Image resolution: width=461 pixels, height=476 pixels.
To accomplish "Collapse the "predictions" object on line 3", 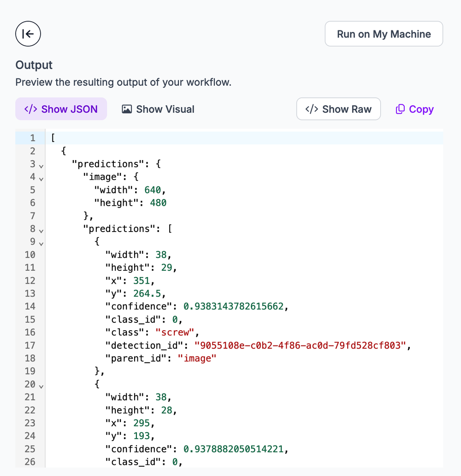I will coord(41,165).
